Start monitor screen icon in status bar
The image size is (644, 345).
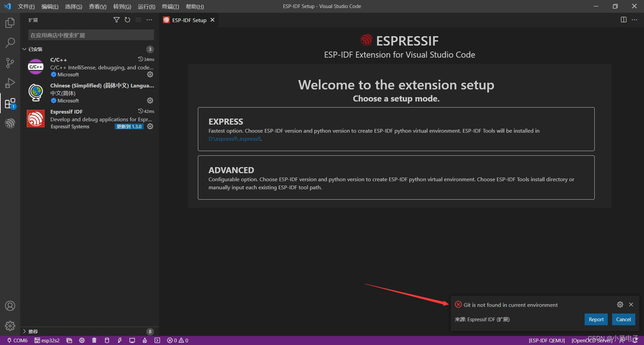132,340
